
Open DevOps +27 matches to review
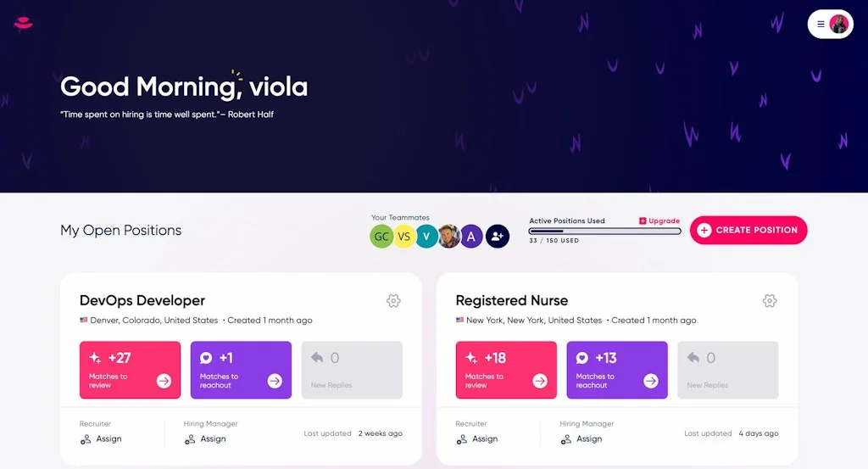(130, 370)
